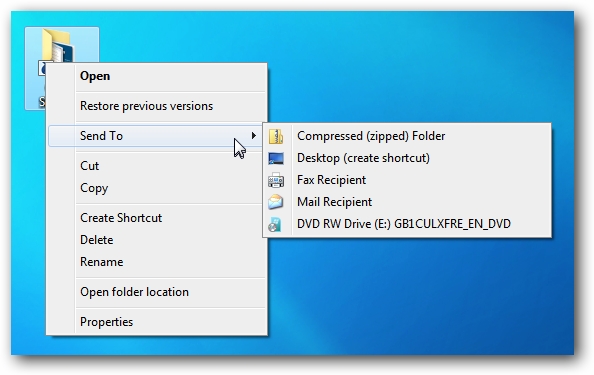Click the Mail Recipient envelope icon
The height and width of the screenshot is (375, 594).
coord(276,202)
